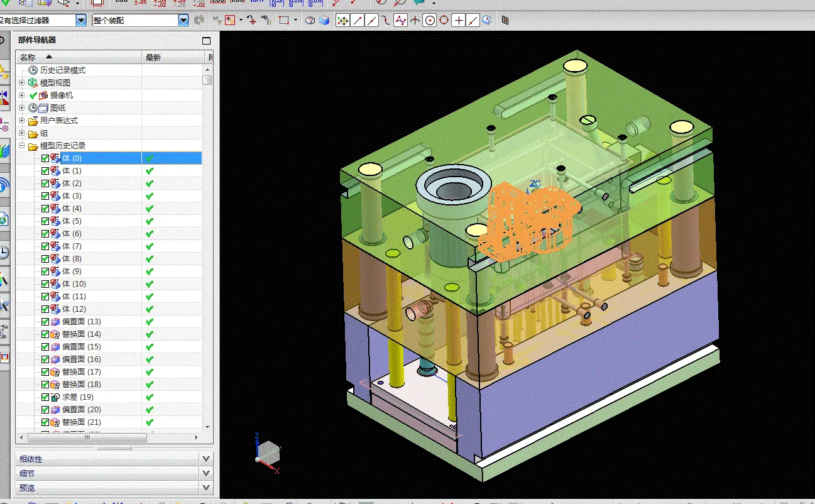Screen dimensions: 815x504
Task: Click the subtract feature icon beside 求差 (19)
Action: click(55, 397)
